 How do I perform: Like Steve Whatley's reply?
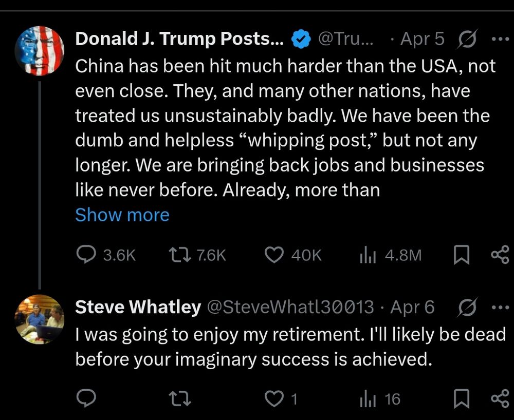click(x=275, y=398)
